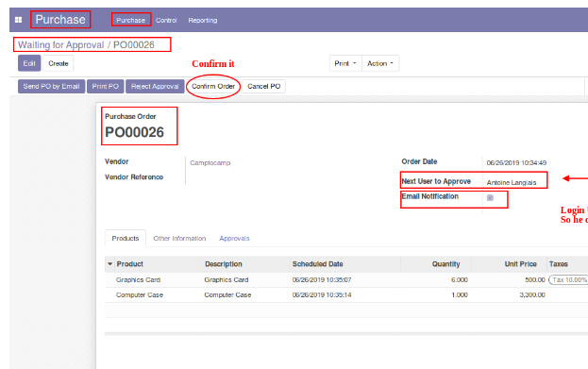
Task: Click the Graphics Card description cell
Action: click(227, 279)
